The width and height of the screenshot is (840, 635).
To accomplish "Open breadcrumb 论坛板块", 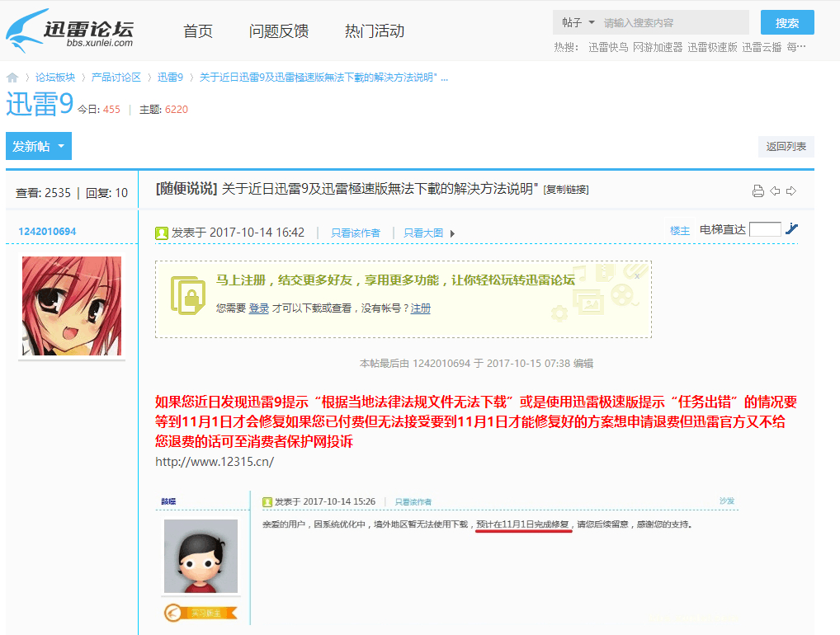I will pos(55,77).
